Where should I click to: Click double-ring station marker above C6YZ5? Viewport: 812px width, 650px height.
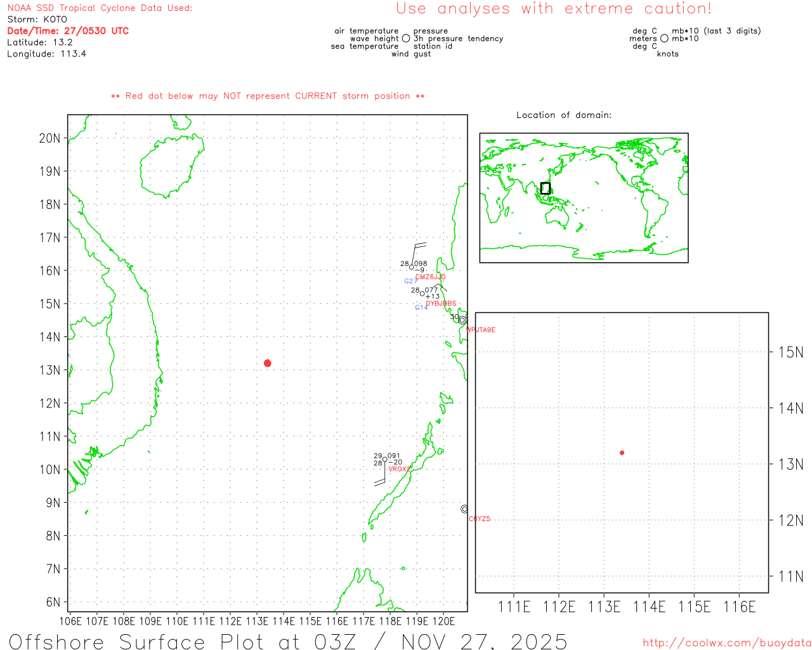464,509
